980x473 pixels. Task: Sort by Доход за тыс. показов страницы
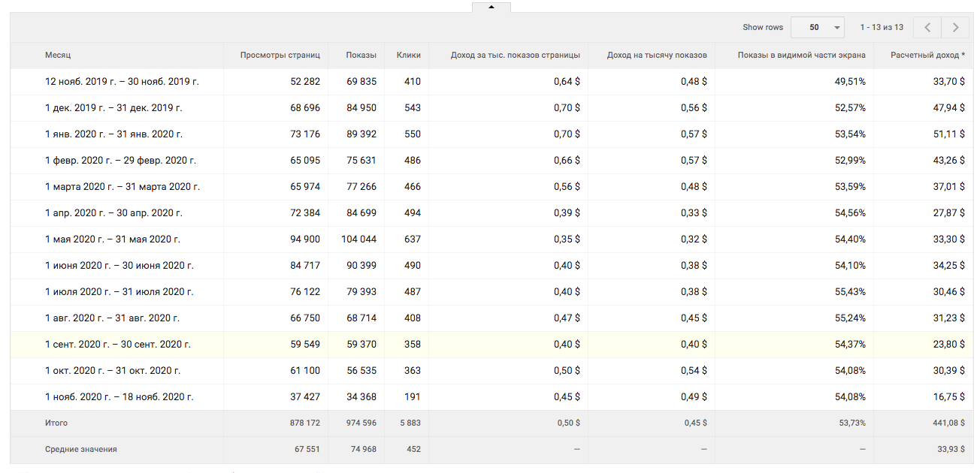pos(515,55)
